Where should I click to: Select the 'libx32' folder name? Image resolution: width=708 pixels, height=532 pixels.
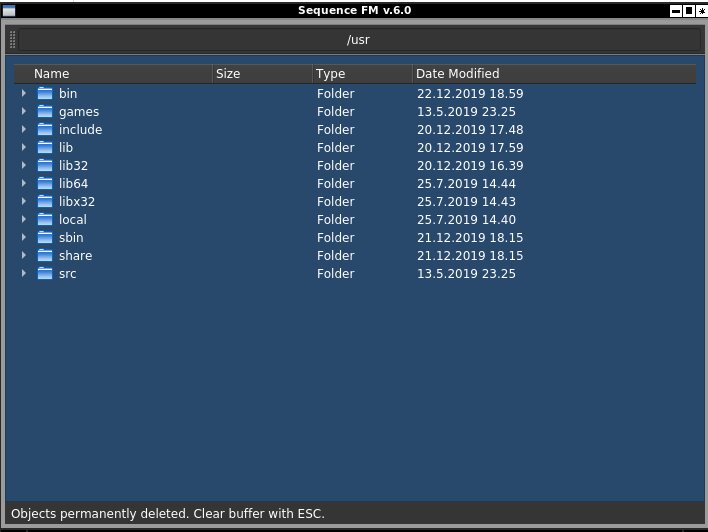[x=77, y=201]
